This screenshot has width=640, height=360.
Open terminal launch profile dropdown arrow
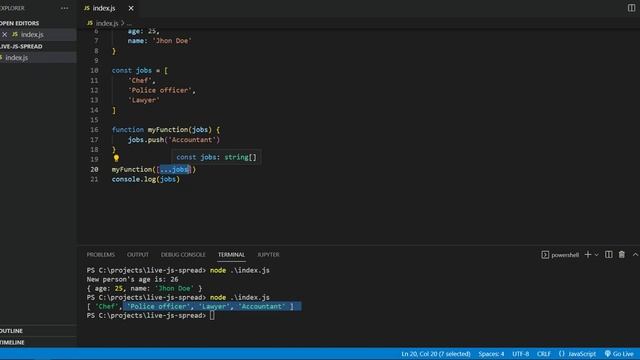596,255
